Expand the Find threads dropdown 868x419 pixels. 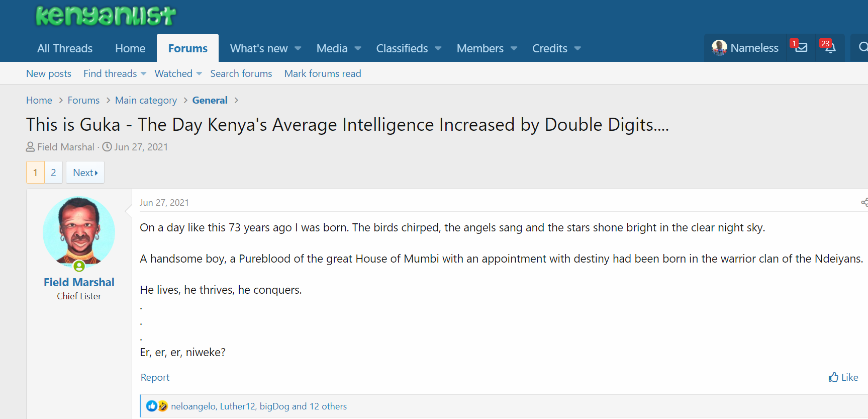pyautogui.click(x=143, y=73)
